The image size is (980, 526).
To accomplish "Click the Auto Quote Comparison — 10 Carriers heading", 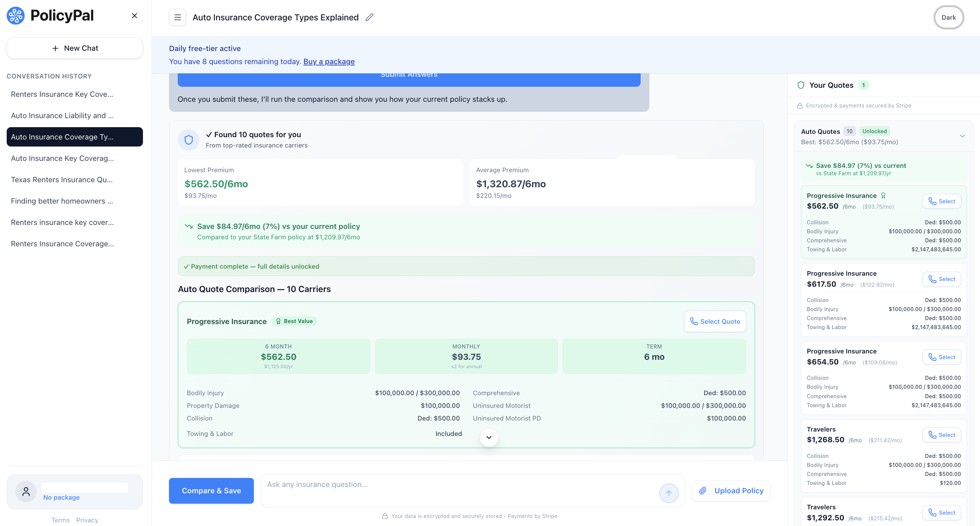I will (254, 289).
